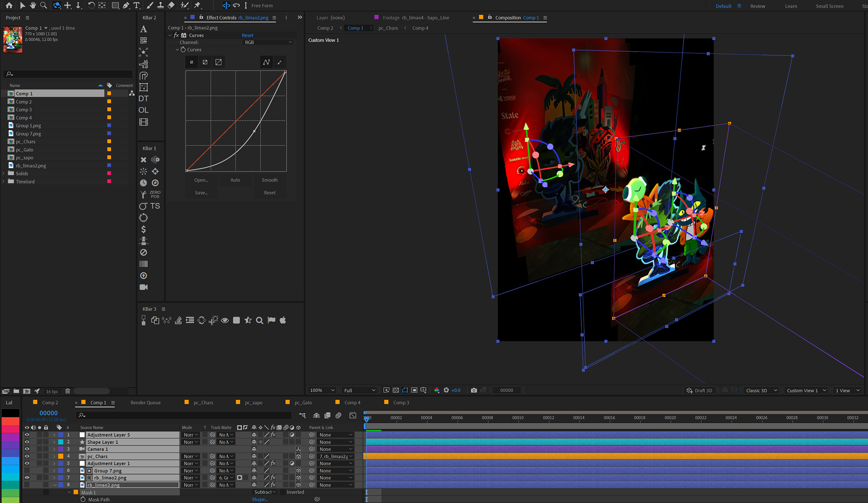Select the Rectangle shape tool
The width and height of the screenshot is (868, 503).
click(115, 5)
